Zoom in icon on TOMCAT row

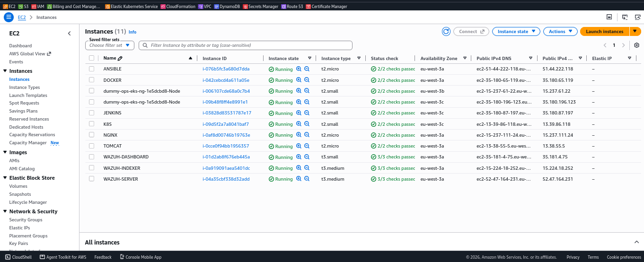[299, 146]
